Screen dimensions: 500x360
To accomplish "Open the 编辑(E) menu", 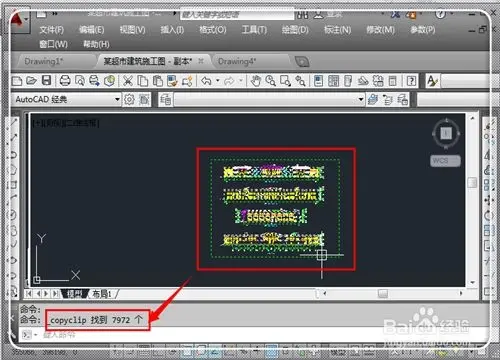I will [92, 30].
